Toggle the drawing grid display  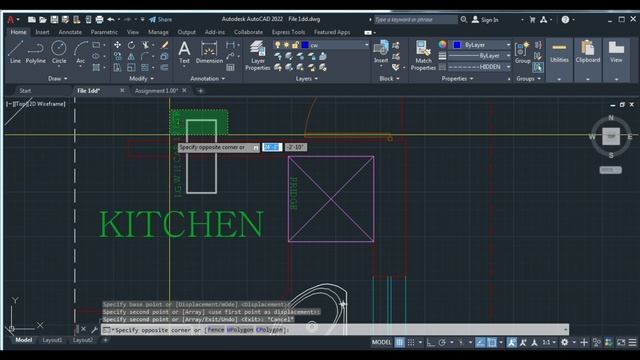point(399,342)
